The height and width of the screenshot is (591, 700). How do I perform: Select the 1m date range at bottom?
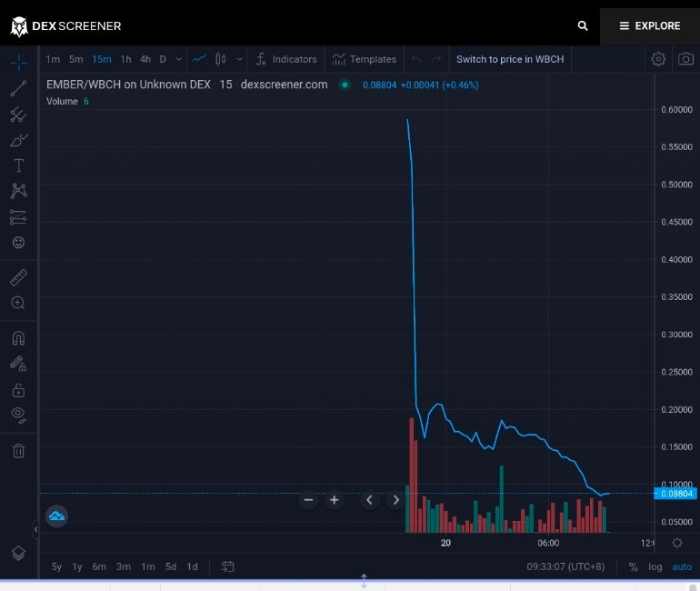[x=148, y=566]
